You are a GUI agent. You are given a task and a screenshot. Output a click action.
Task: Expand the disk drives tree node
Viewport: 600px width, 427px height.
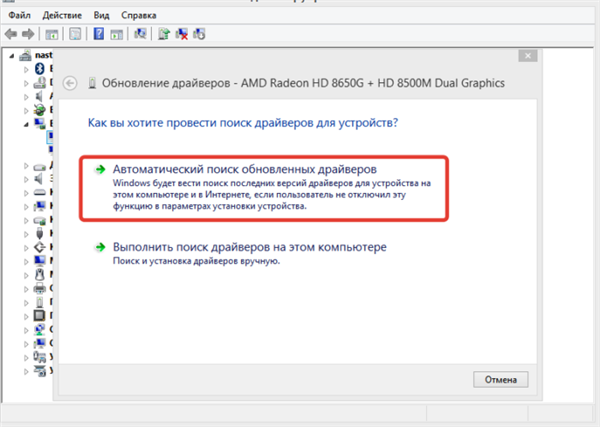point(26,166)
